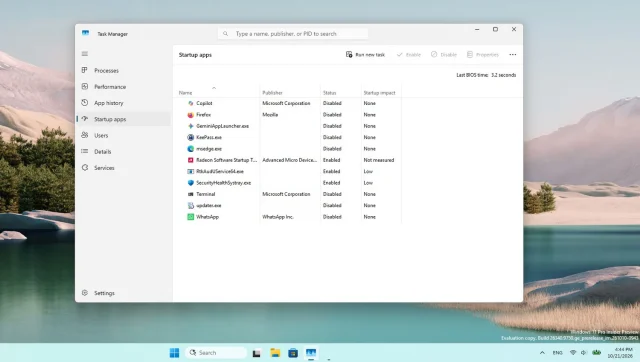
Task: Click KeePass.exe entry name
Action: pos(209,138)
